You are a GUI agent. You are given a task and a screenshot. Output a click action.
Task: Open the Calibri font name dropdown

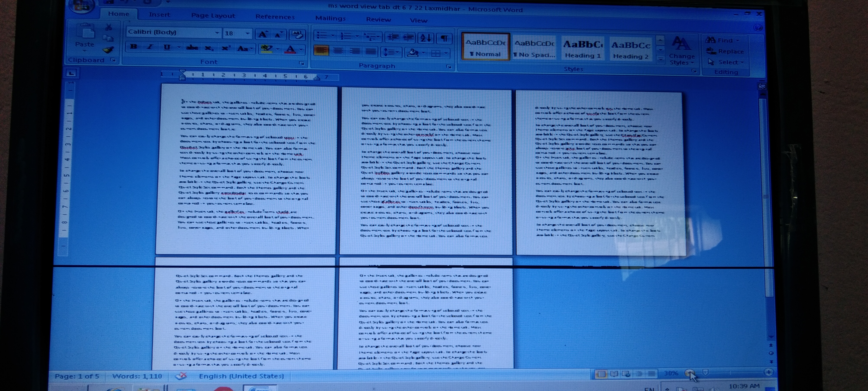217,33
